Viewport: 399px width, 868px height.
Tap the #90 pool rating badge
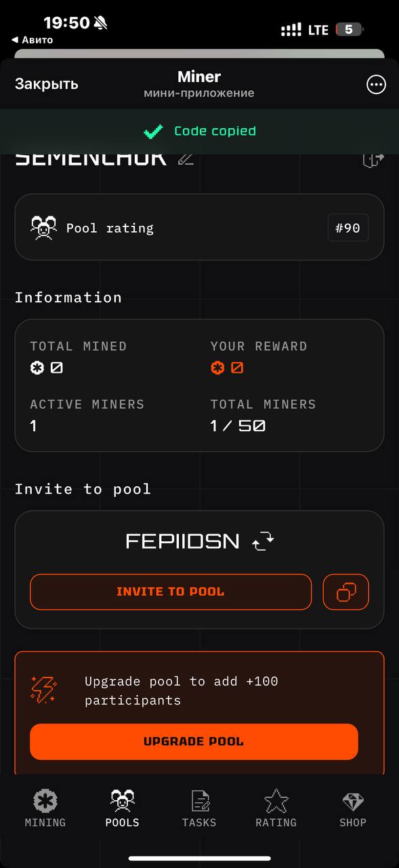[x=348, y=228]
